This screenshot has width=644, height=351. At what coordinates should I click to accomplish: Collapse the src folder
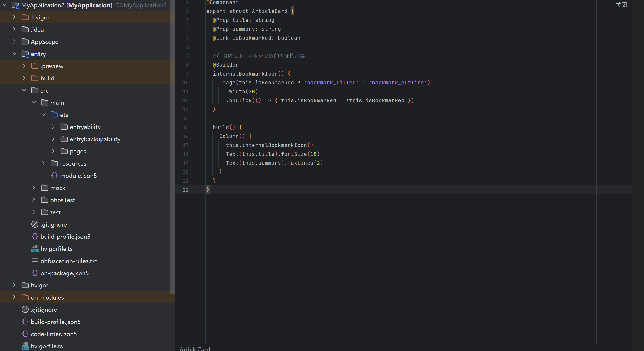24,90
